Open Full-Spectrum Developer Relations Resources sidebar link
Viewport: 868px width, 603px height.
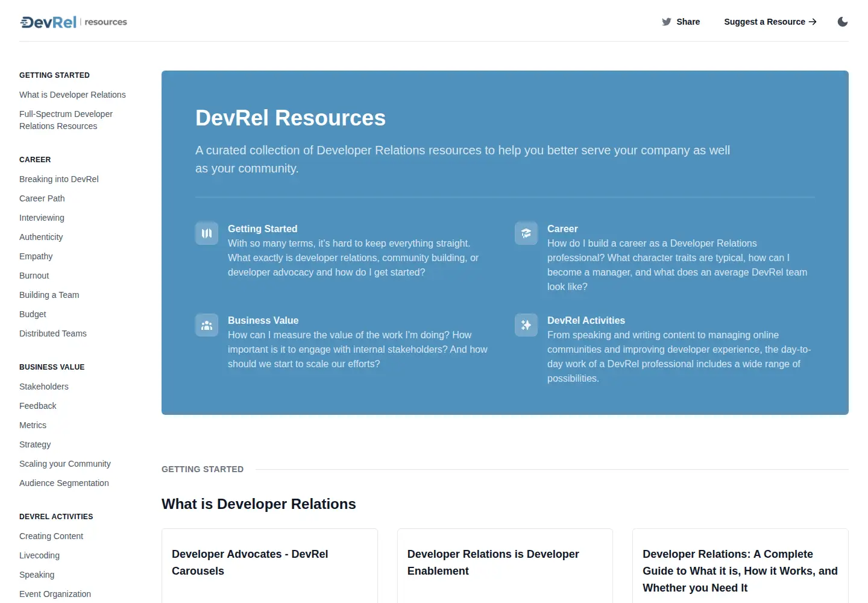(x=66, y=120)
